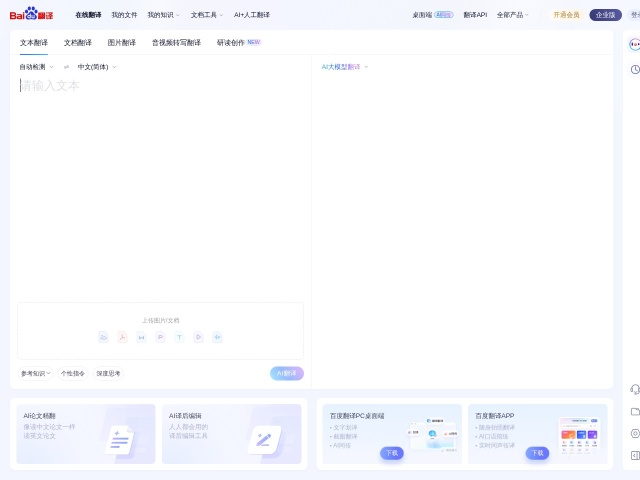The width and height of the screenshot is (640, 480).
Task: Open 我的文件 in top navigation
Action: [x=124, y=15]
